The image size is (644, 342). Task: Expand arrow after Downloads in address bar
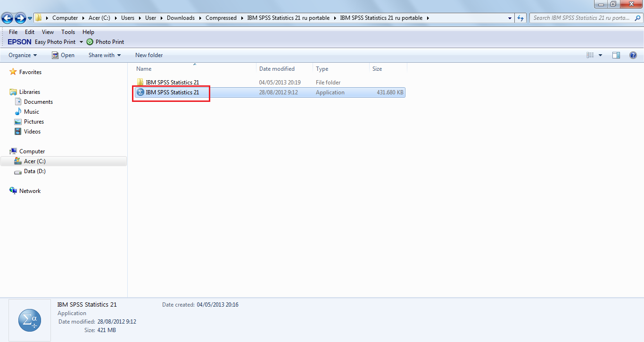point(200,18)
